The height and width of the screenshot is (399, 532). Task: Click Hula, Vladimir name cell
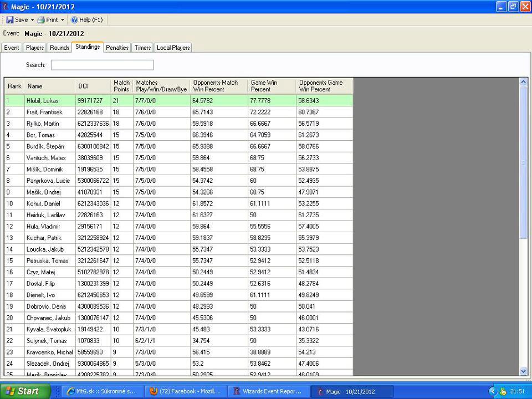(50, 226)
